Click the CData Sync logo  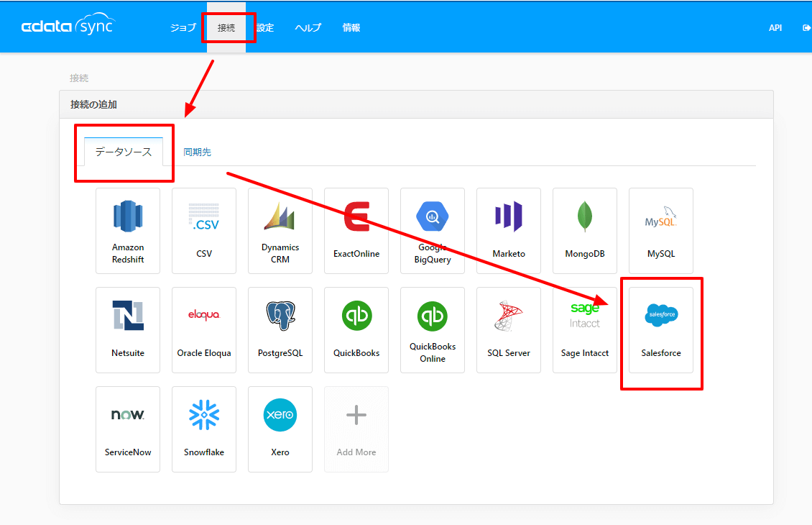point(68,24)
